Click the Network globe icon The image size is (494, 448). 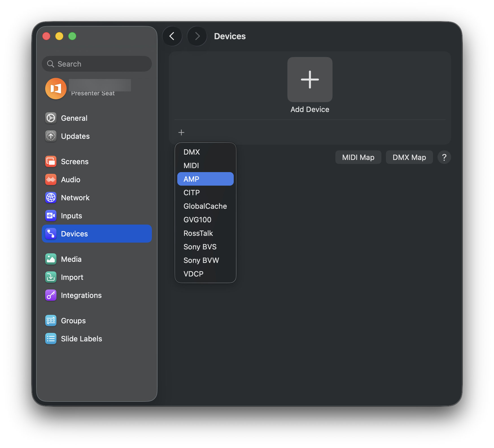pos(51,197)
